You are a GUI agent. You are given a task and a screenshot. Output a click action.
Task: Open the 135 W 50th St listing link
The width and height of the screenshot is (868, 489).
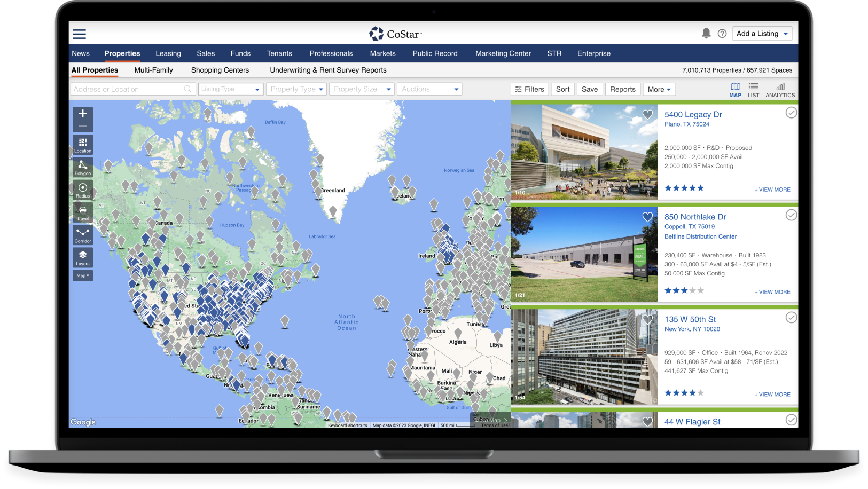pos(690,319)
